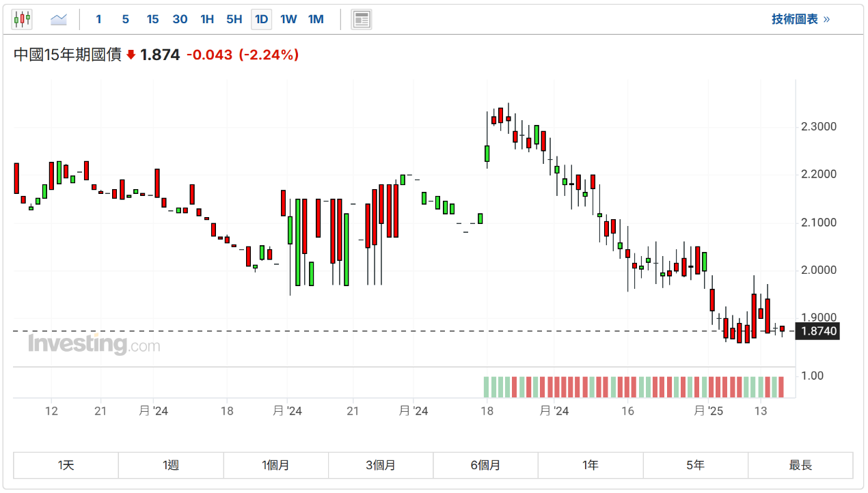Screen dimensions: 868x493
Task: Show the 3個月 range
Action: (x=381, y=465)
